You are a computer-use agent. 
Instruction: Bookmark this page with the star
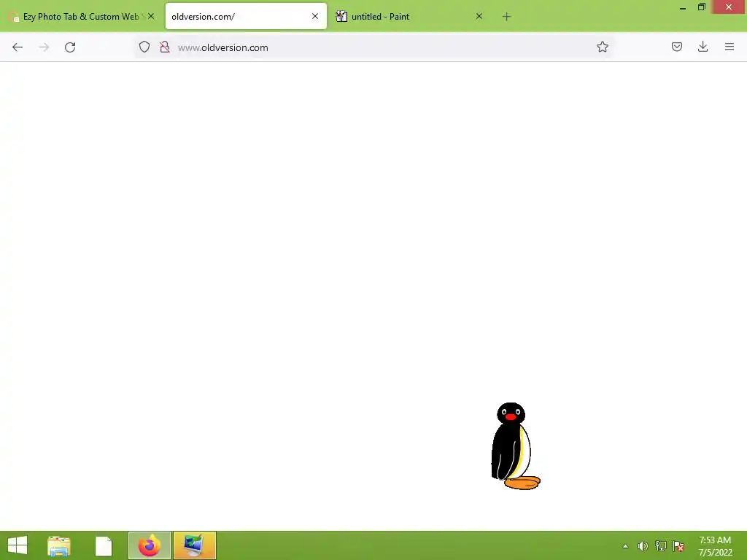[602, 47]
